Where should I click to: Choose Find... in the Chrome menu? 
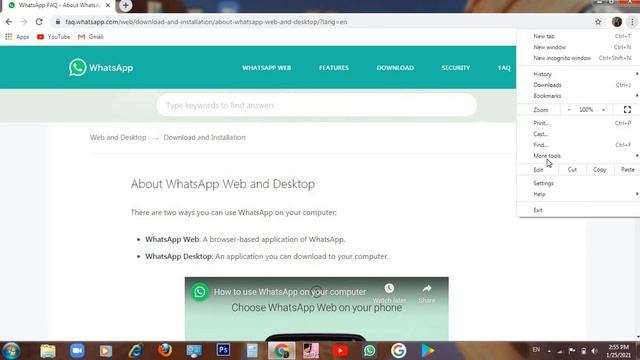click(x=578, y=145)
